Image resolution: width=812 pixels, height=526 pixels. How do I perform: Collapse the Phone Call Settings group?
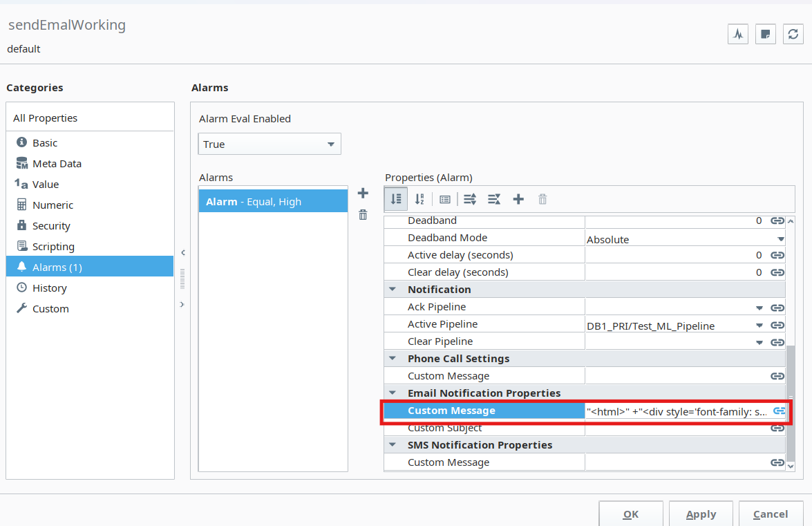[x=393, y=358]
